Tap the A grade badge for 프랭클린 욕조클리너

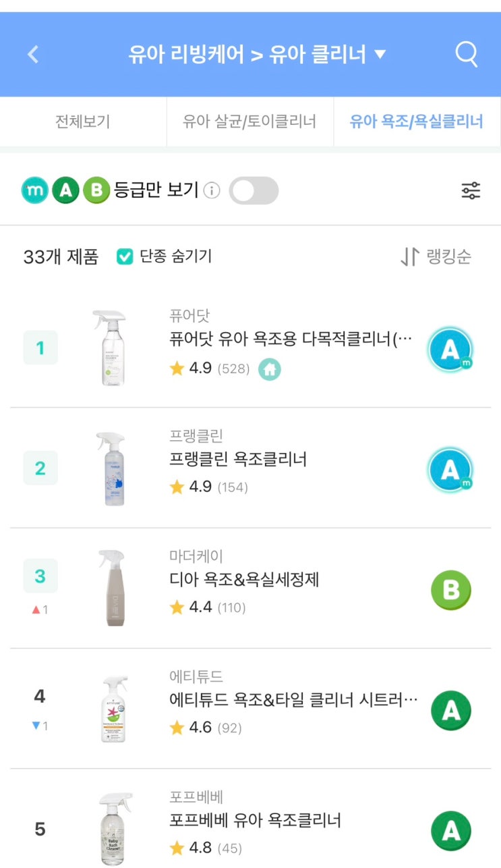click(450, 470)
